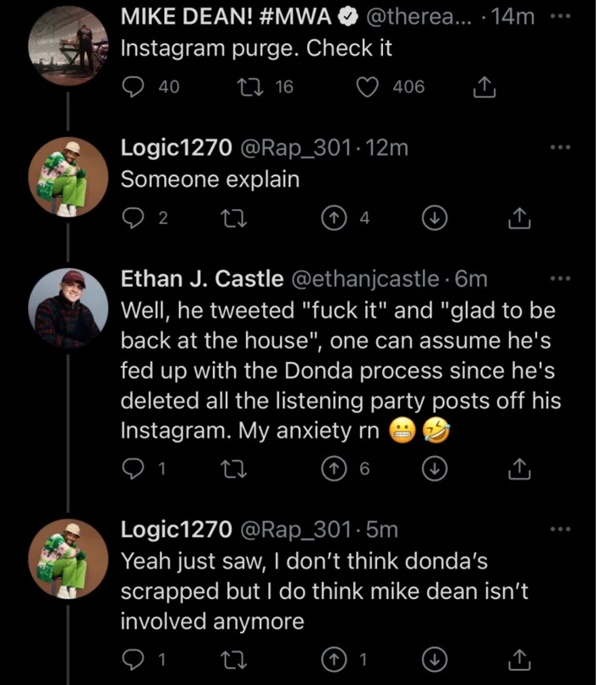Reply to Logic1270's "Someone explain" tweet
The width and height of the screenshot is (600, 685).
(133, 217)
